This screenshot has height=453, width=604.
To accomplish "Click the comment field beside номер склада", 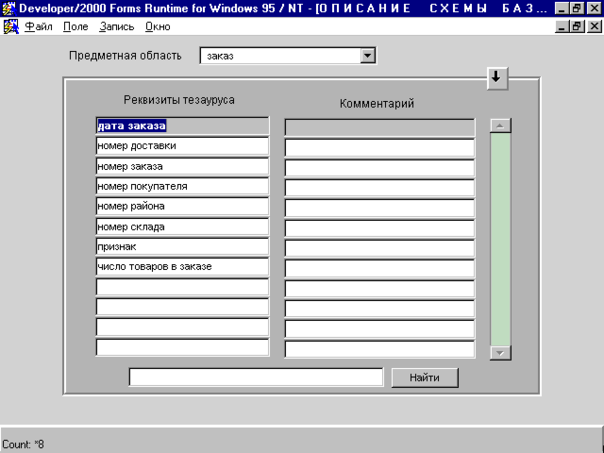I will tap(380, 228).
